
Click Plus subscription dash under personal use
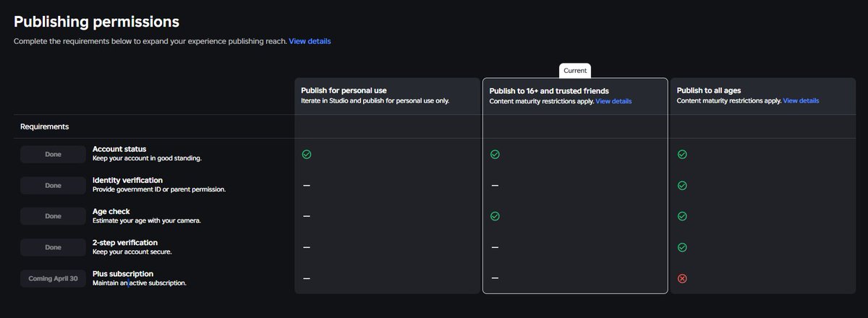click(x=307, y=278)
